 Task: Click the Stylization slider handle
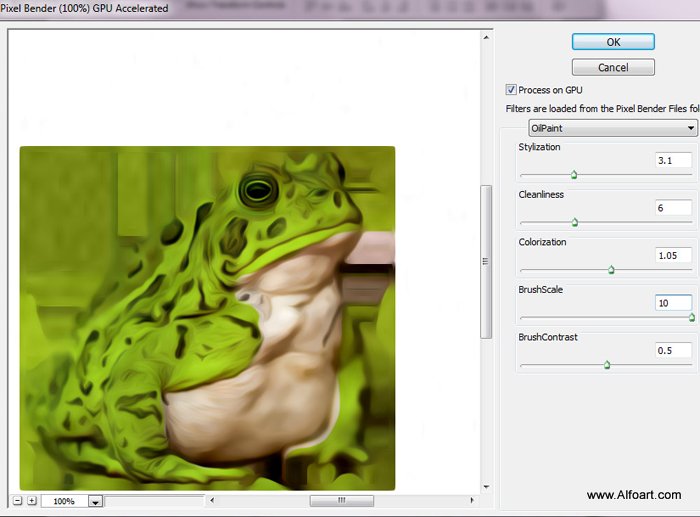(574, 175)
